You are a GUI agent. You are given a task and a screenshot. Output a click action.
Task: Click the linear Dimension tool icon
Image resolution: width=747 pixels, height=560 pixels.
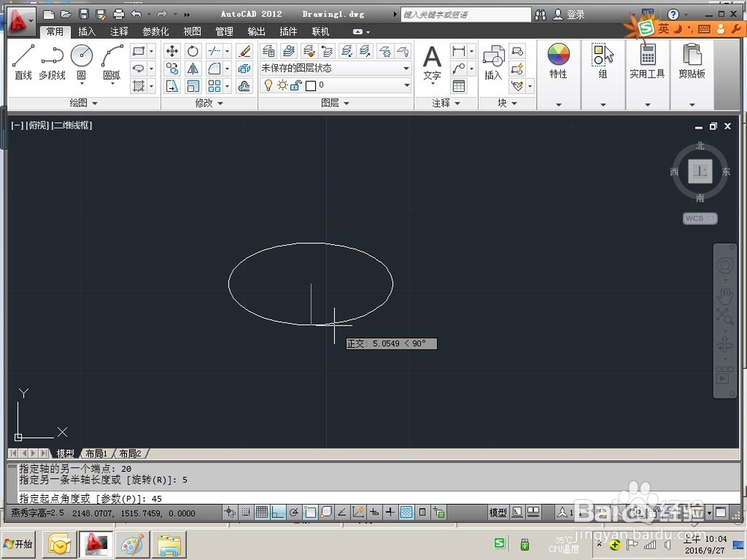coord(459,51)
